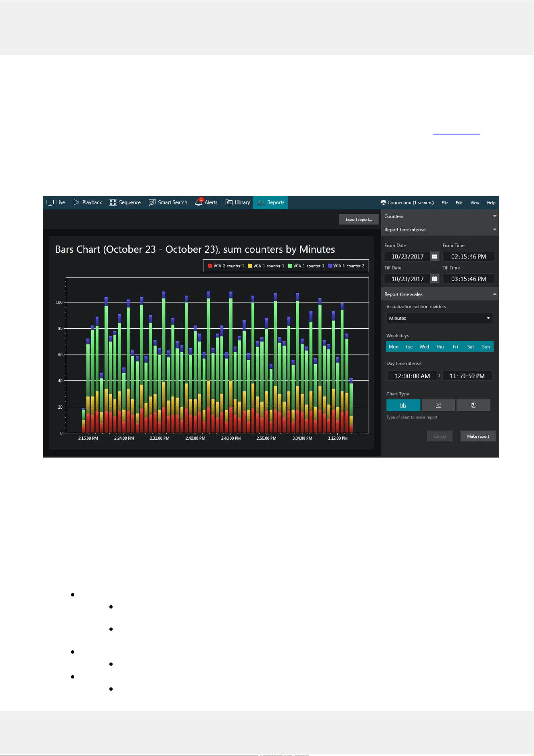The width and height of the screenshot is (534, 756).
Task: Open the From Date calendar picker
Action: point(435,256)
